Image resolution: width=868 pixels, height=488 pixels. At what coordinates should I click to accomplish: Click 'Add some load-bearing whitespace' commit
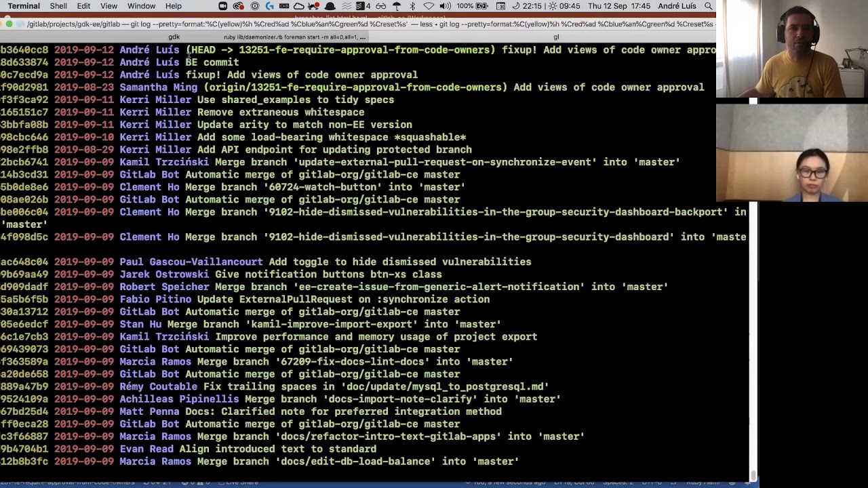click(332, 138)
